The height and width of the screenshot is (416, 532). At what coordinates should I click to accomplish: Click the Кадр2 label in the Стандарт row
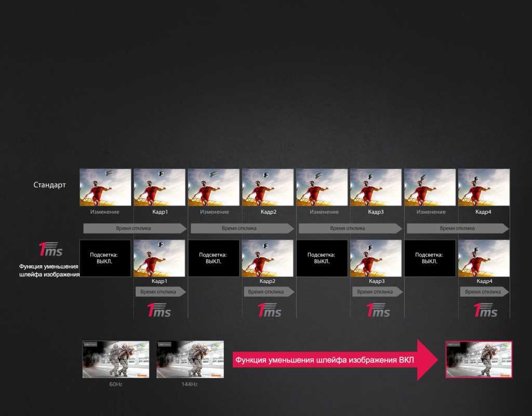point(268,212)
